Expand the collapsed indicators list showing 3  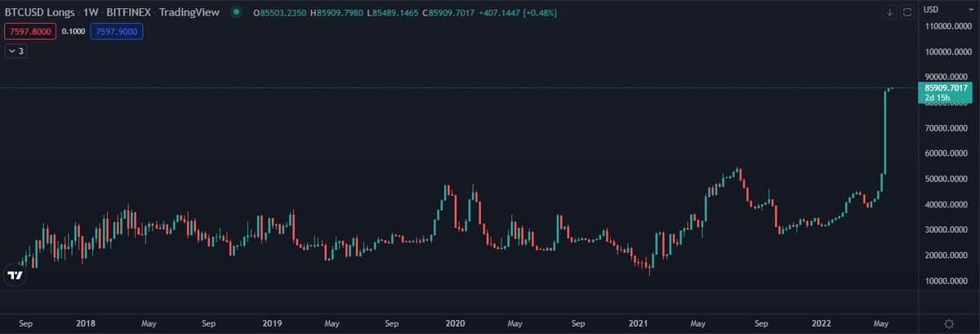click(x=16, y=51)
